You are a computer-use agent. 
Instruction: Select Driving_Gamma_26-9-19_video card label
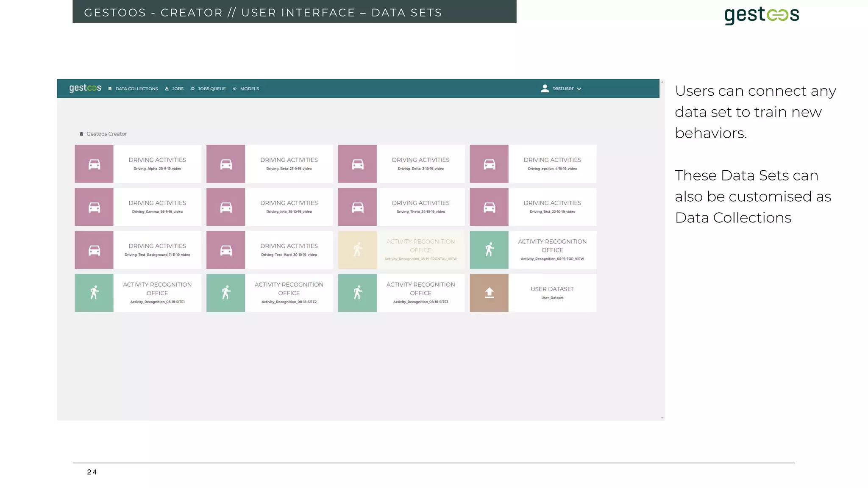click(x=157, y=212)
